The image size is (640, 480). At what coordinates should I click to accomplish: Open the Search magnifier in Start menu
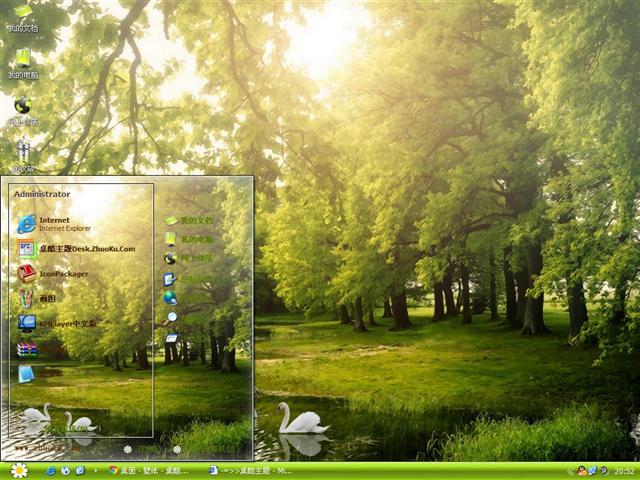click(170, 318)
